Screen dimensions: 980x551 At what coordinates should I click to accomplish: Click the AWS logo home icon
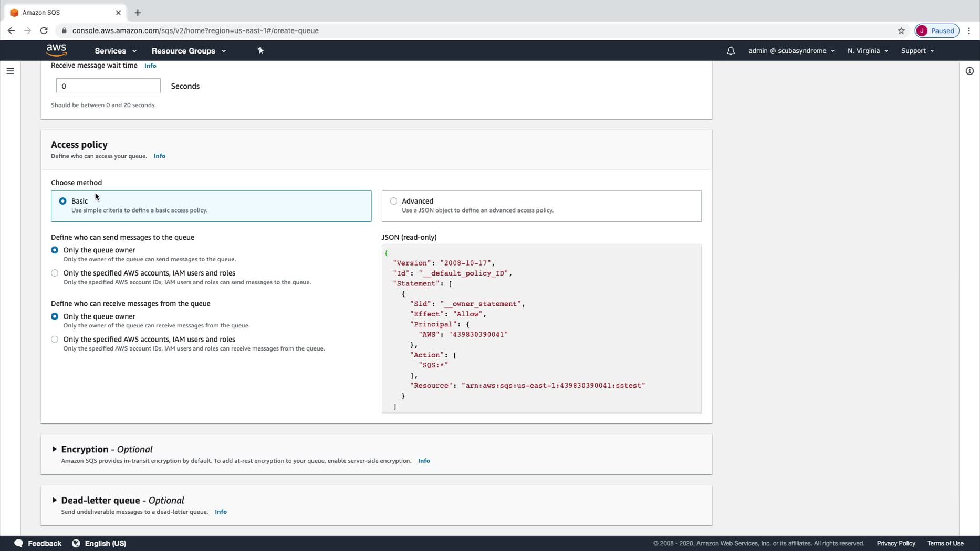(x=56, y=50)
